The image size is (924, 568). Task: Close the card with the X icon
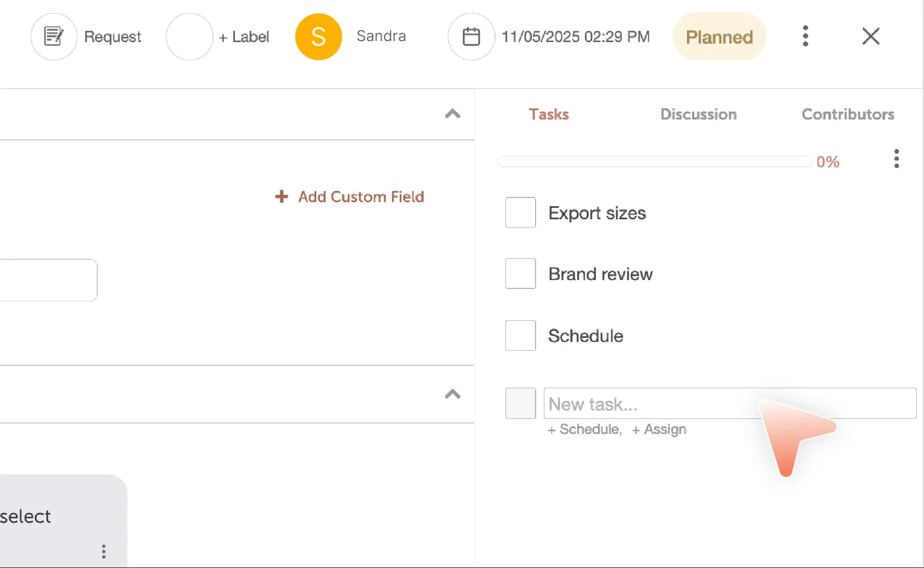point(871,36)
